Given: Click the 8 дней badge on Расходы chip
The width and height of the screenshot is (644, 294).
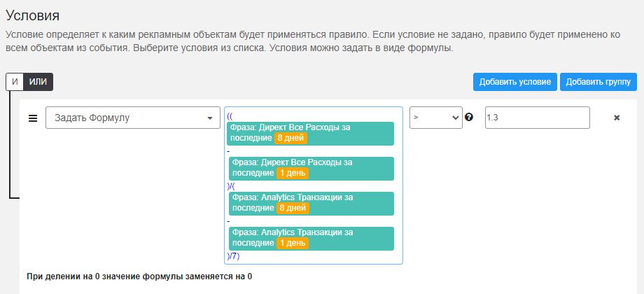Looking at the screenshot, I should tap(290, 139).
